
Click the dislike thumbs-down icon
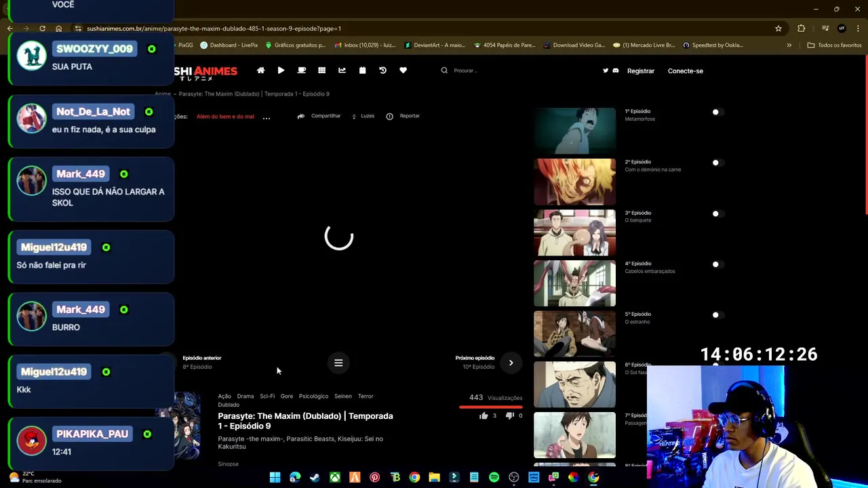point(510,415)
